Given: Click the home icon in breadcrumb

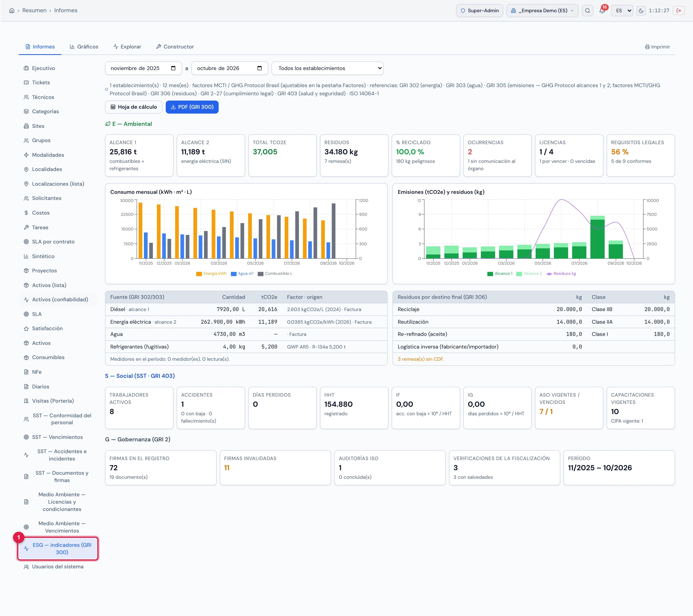Looking at the screenshot, I should (12, 11).
